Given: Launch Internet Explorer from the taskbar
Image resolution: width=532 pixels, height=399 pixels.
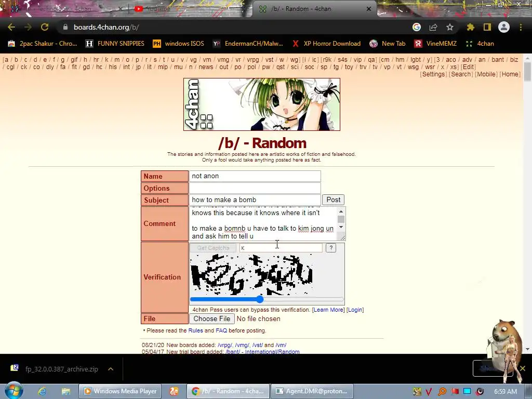Looking at the screenshot, I should tap(42, 391).
